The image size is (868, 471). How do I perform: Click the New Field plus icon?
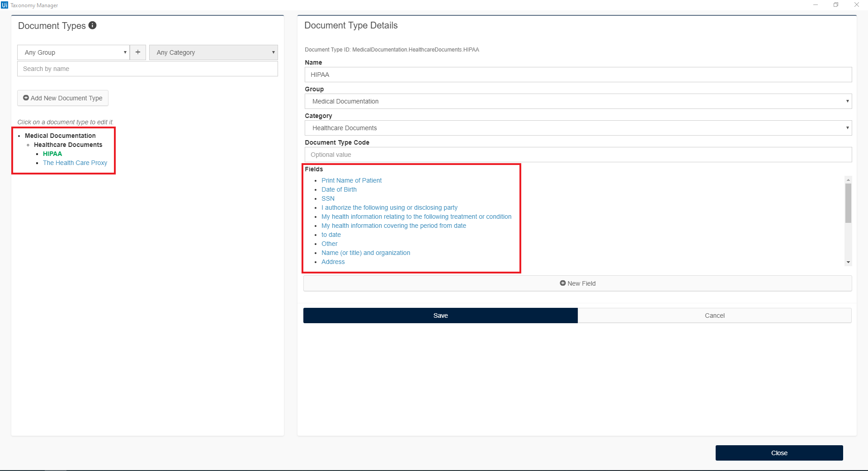pos(562,283)
